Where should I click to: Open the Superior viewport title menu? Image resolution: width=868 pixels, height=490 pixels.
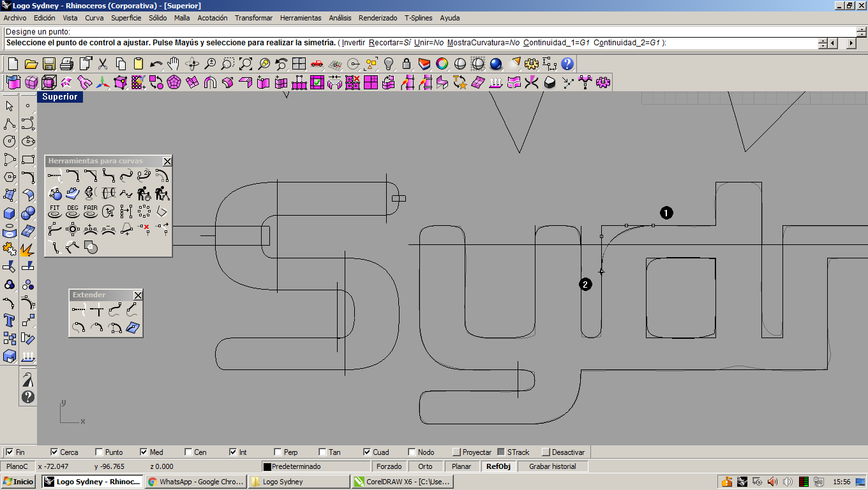click(60, 97)
